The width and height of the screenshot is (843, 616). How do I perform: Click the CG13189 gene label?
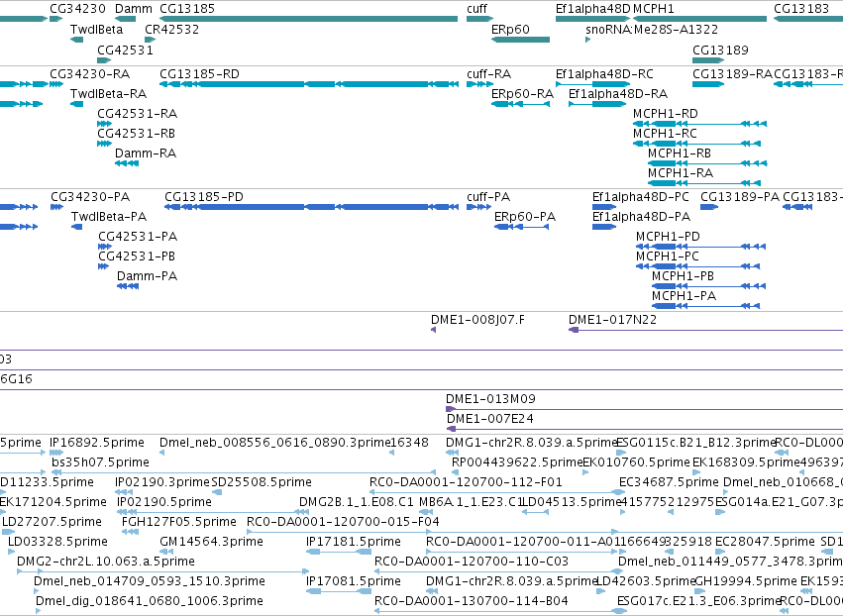pos(720,50)
